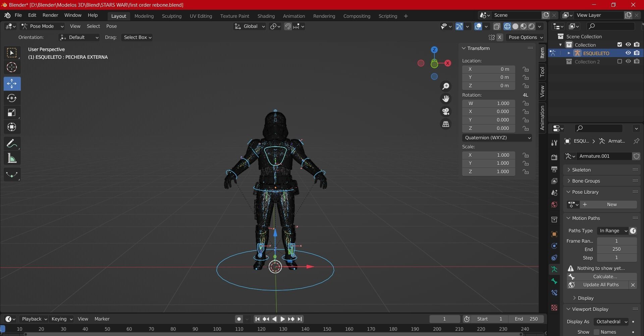
Task: Click Update All Paths button
Action: pos(598,285)
